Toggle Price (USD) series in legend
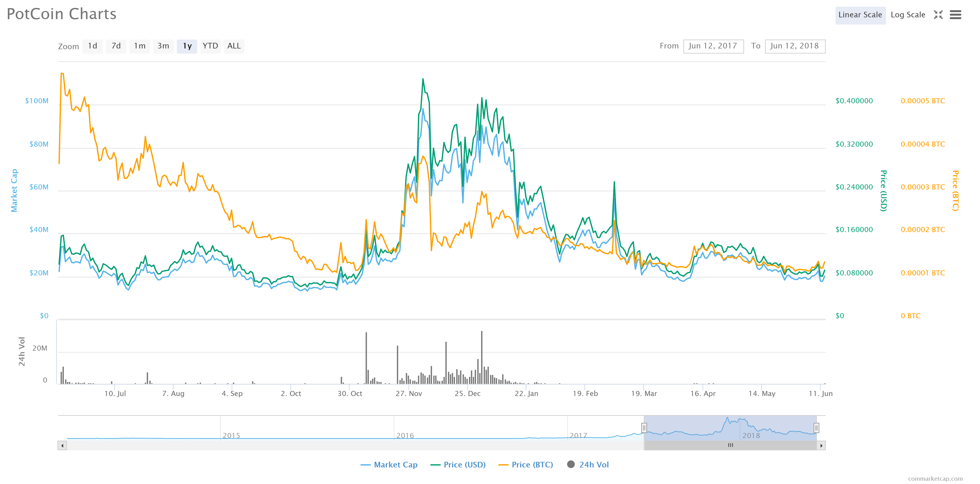 (x=458, y=465)
